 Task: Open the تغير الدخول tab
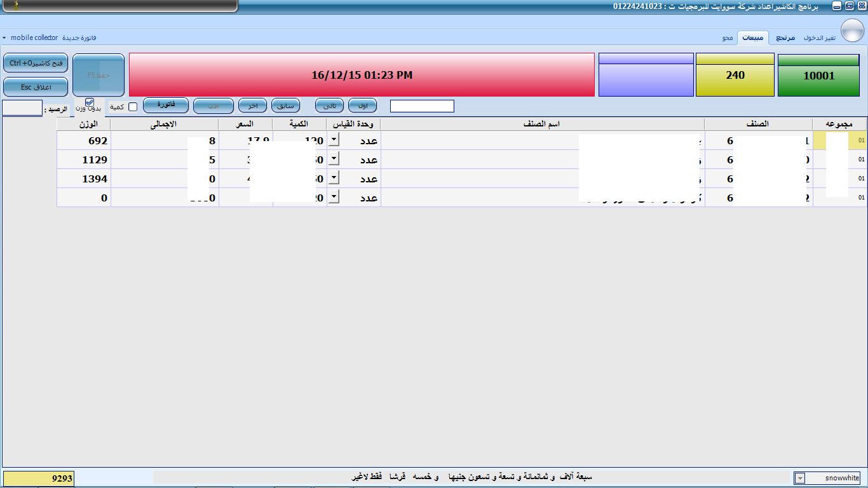pyautogui.click(x=819, y=38)
